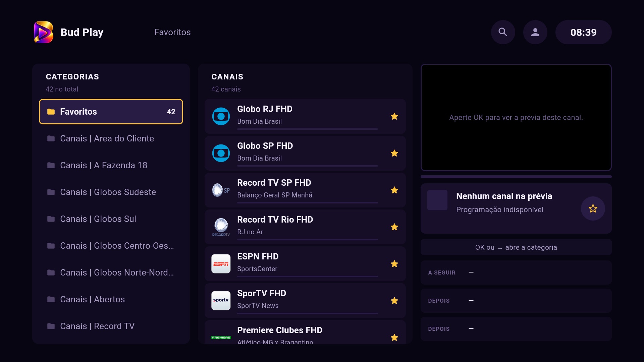Click folder icon beside Canais | Abertos
Image resolution: width=644 pixels, height=362 pixels.
click(x=51, y=299)
